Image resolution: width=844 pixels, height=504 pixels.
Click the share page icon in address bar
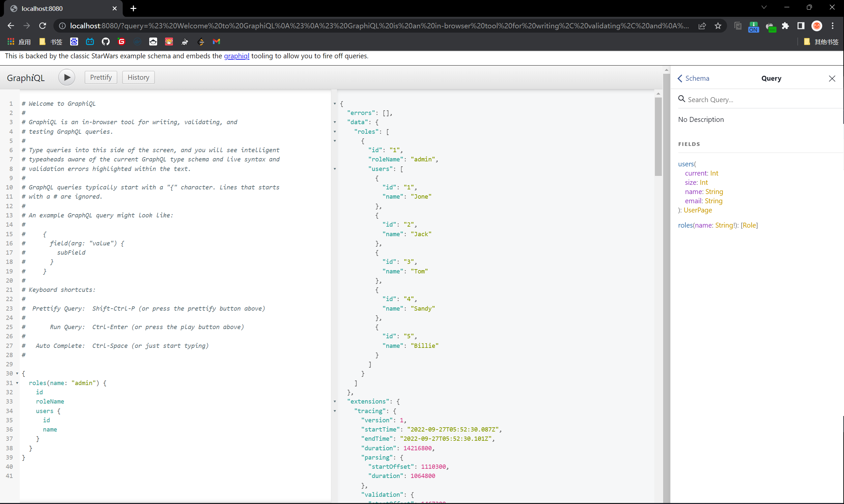702,26
